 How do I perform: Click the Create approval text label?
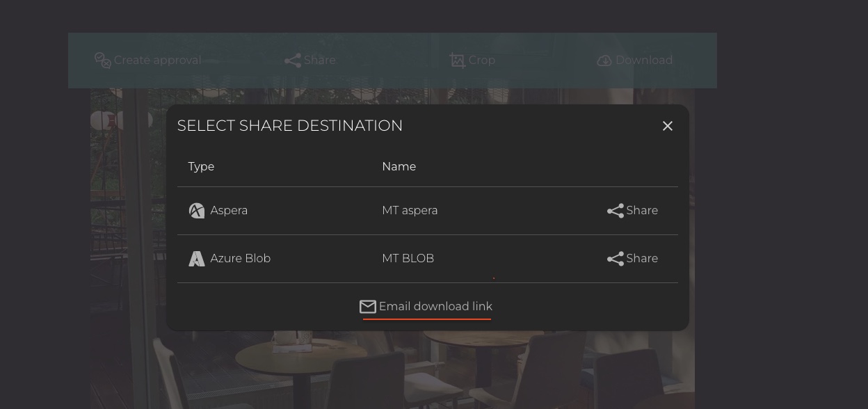(x=157, y=61)
